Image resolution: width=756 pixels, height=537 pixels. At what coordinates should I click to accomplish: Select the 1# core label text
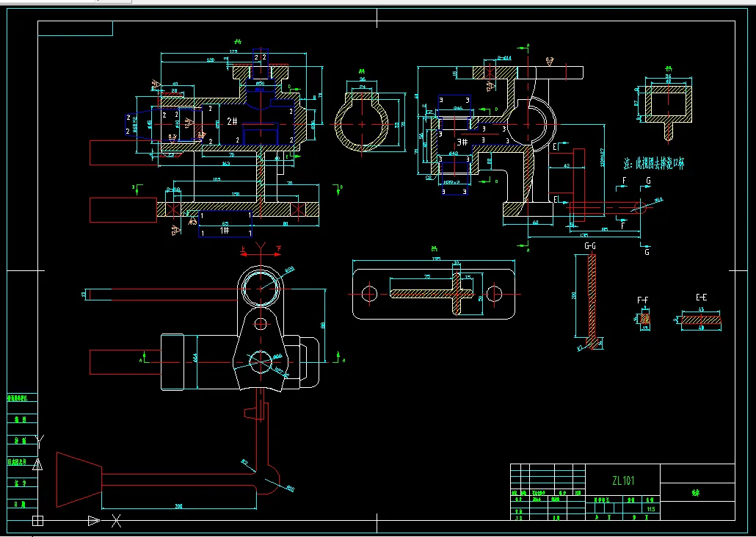(x=225, y=230)
